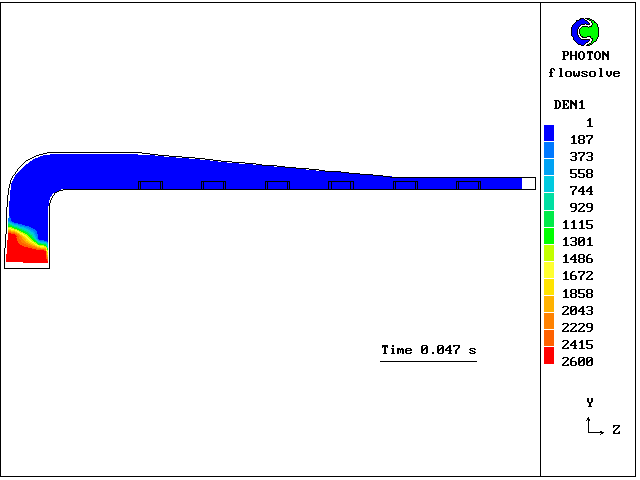Choose the orange swatch beside 2229
Image resolution: width=640 pixels, height=480 pixels.
pyautogui.click(x=549, y=322)
